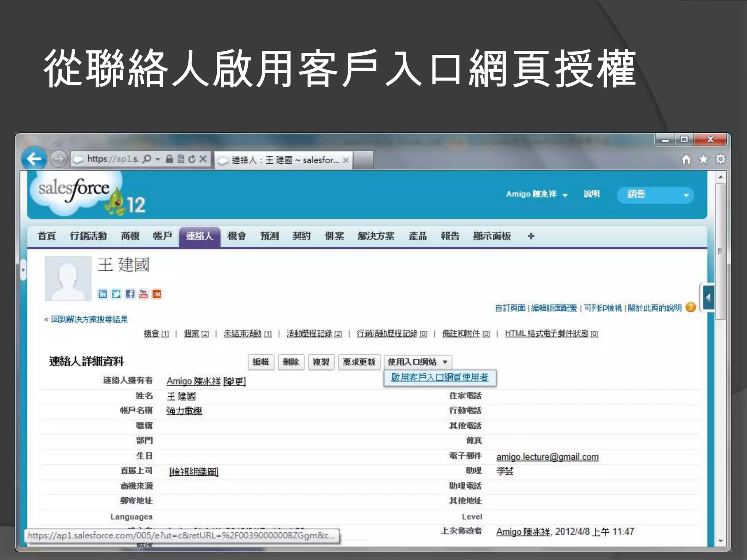
Task: Click the browser forward arrow button
Action: click(58, 159)
